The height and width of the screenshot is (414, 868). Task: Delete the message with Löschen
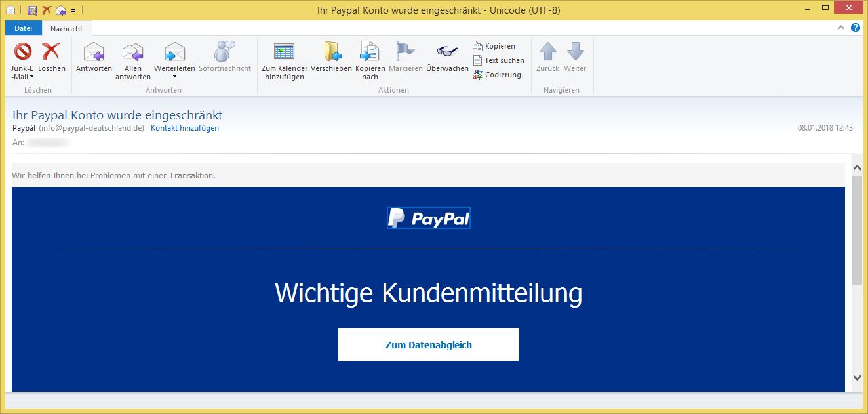(x=51, y=58)
